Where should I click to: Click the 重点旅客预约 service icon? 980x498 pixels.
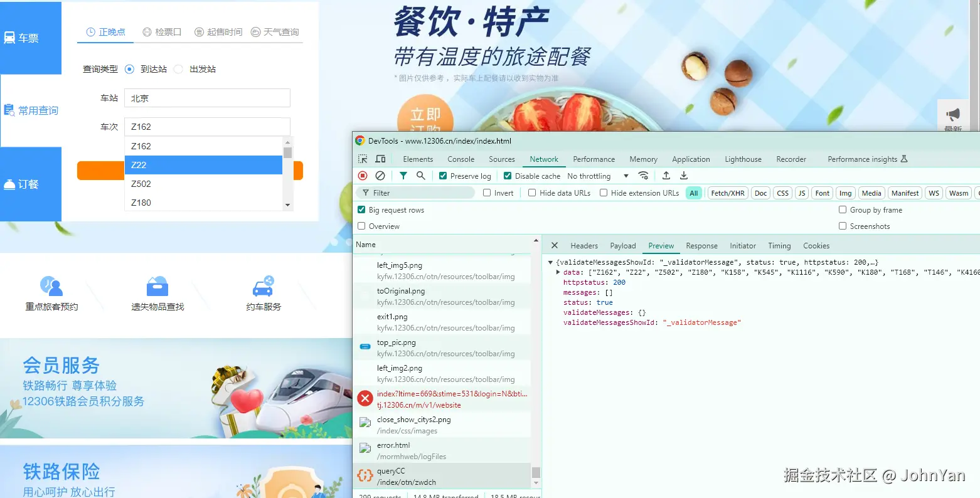[51, 286]
